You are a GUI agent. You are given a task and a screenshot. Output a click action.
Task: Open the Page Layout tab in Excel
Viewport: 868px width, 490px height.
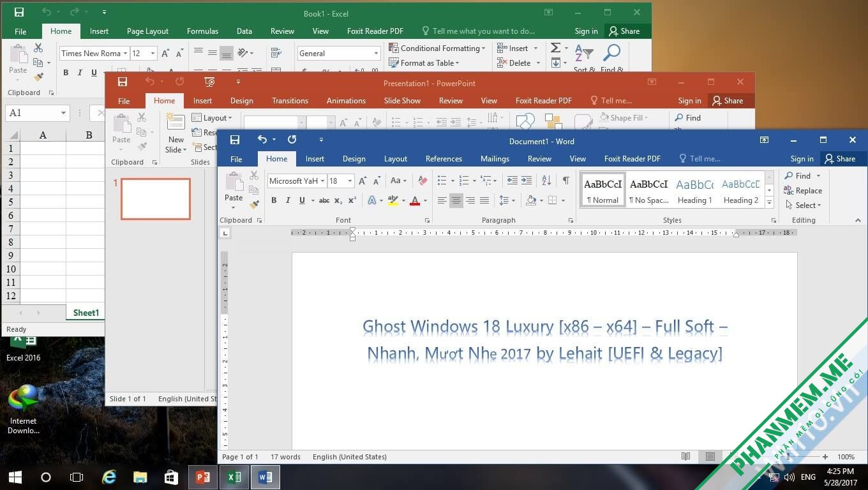147,31
